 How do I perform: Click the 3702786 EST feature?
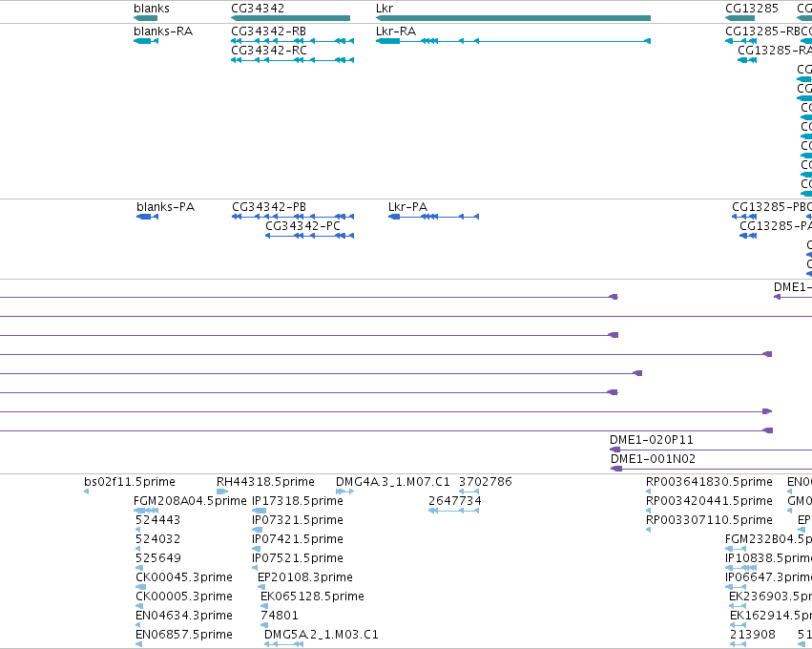click(469, 492)
